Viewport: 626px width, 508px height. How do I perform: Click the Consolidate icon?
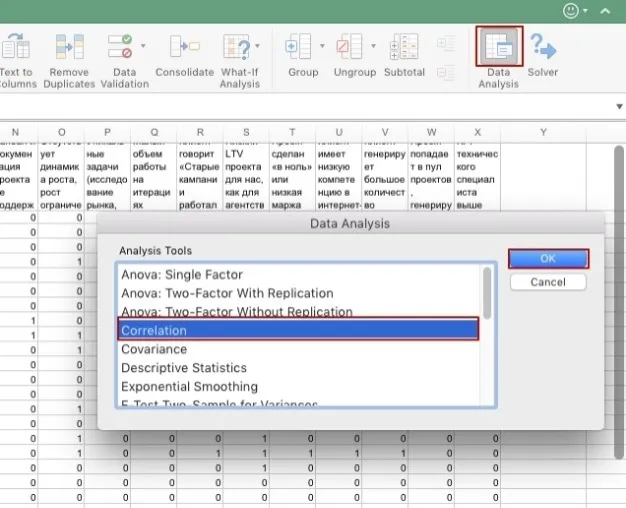coord(184,46)
